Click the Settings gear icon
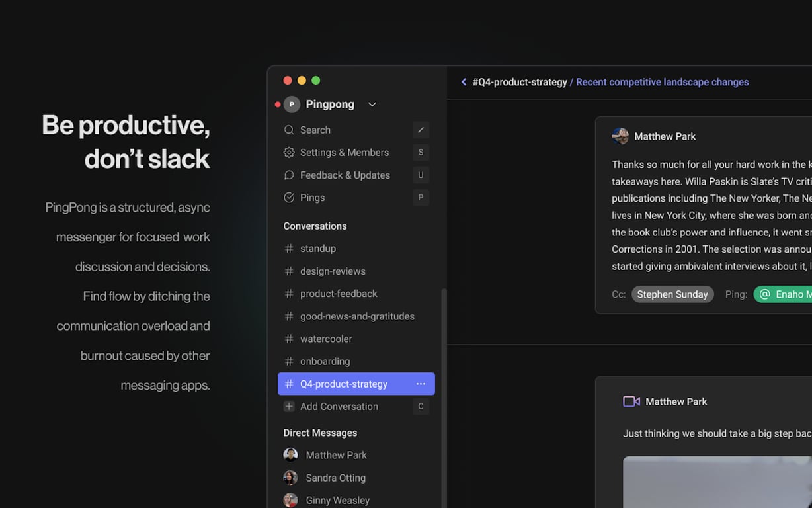 point(289,153)
